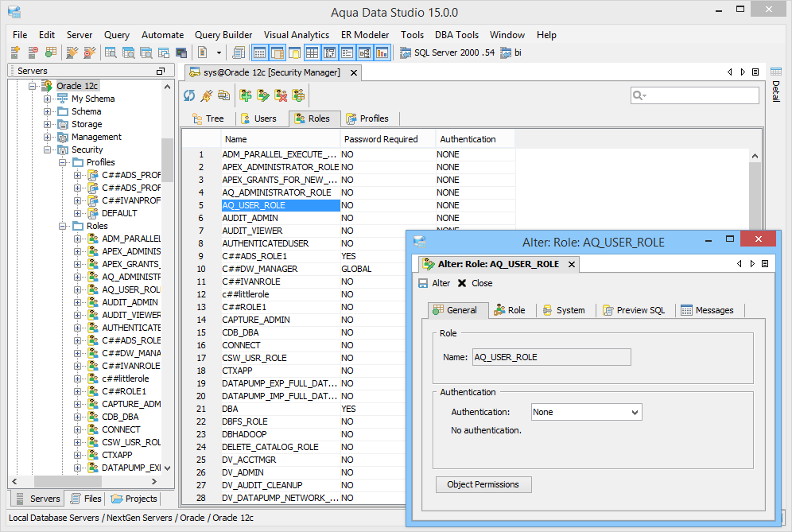
Task: Show the Security Manager tab list
Action: click(x=755, y=72)
